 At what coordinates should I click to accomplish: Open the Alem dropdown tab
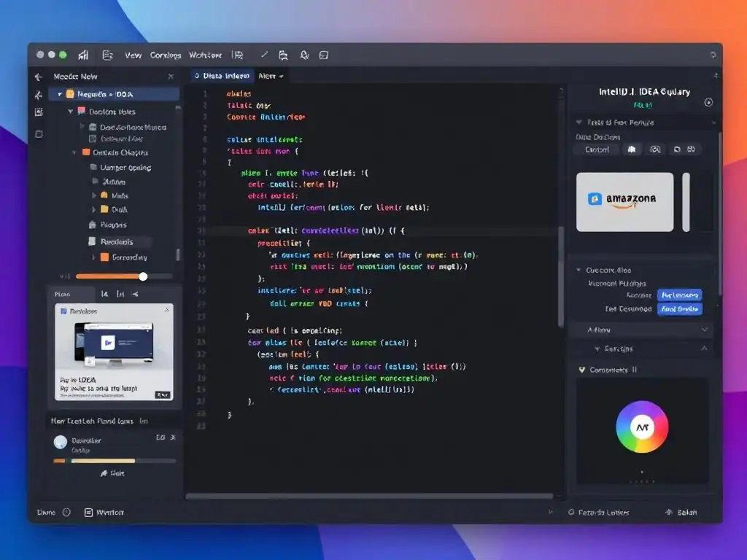(x=271, y=76)
